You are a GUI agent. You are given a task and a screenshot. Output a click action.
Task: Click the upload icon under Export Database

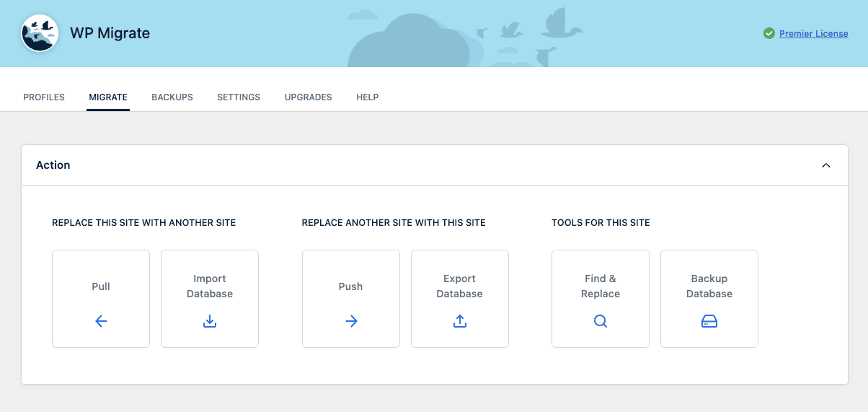pos(460,322)
